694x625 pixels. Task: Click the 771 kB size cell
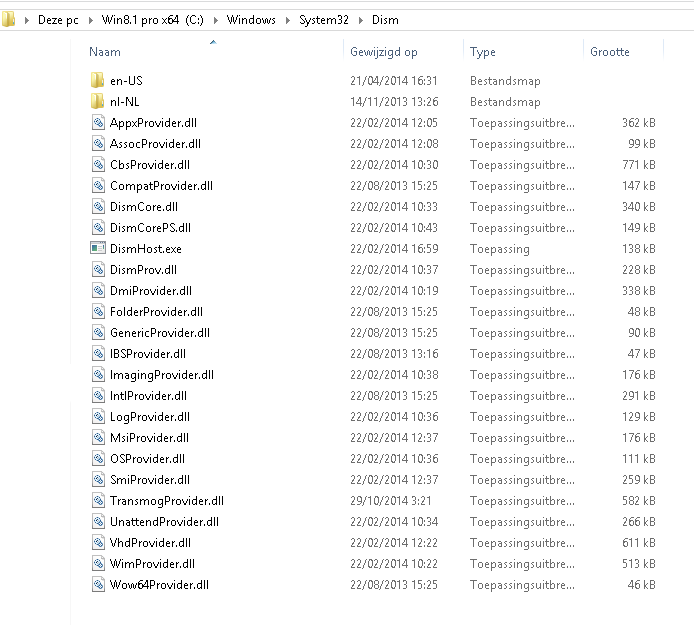pos(639,165)
